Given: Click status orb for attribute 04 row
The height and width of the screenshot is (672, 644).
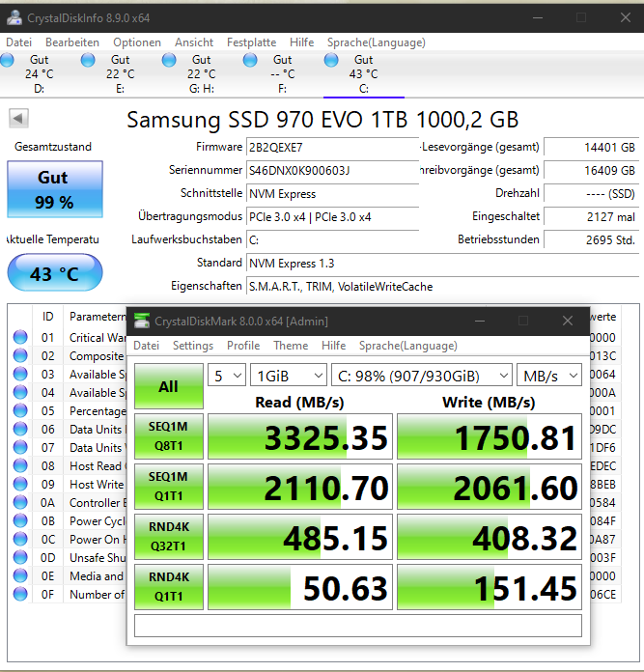Looking at the screenshot, I should pos(20,392).
